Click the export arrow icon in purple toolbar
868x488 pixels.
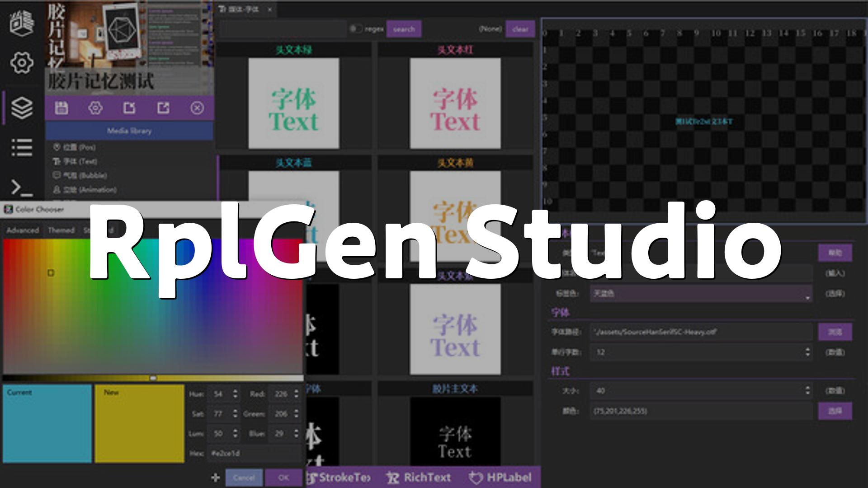[163, 108]
